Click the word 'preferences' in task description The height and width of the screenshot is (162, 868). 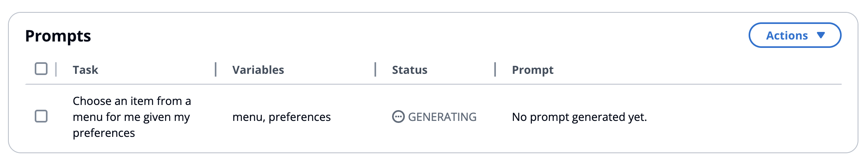tap(104, 132)
